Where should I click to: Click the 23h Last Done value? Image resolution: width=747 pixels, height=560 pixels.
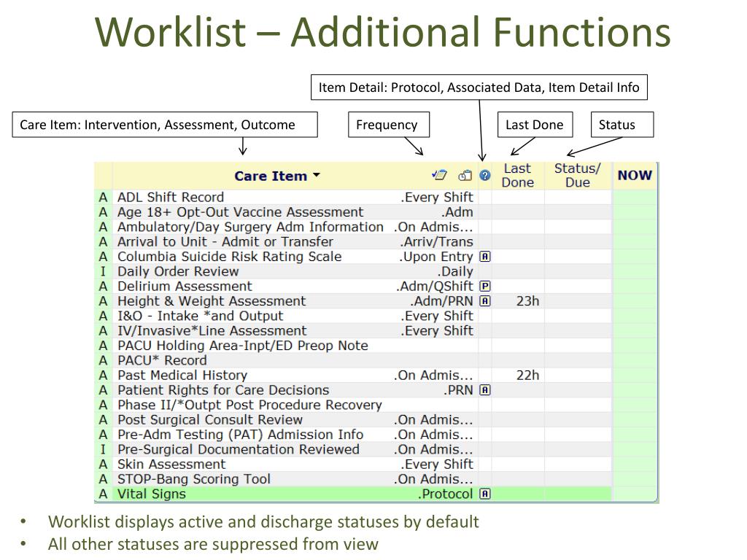528,301
